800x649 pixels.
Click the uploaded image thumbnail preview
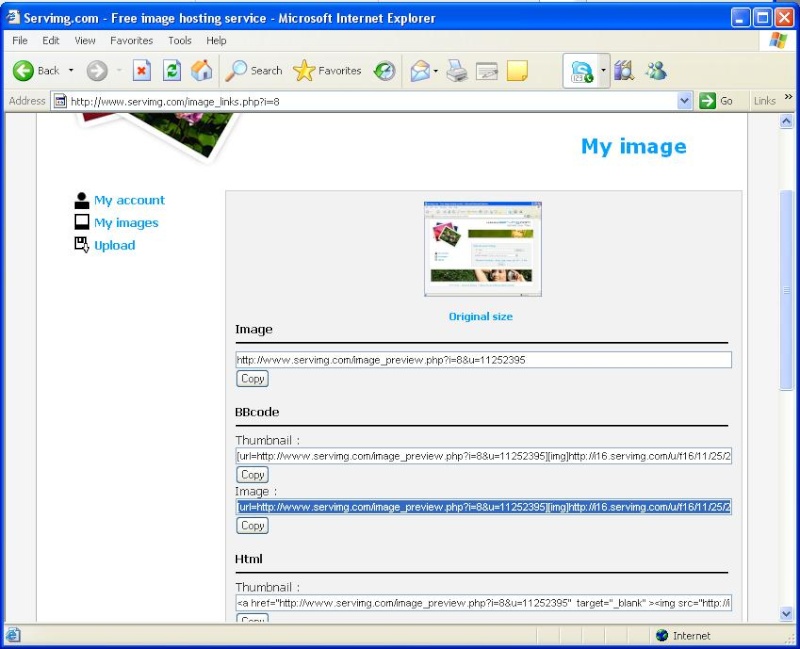tap(483, 249)
